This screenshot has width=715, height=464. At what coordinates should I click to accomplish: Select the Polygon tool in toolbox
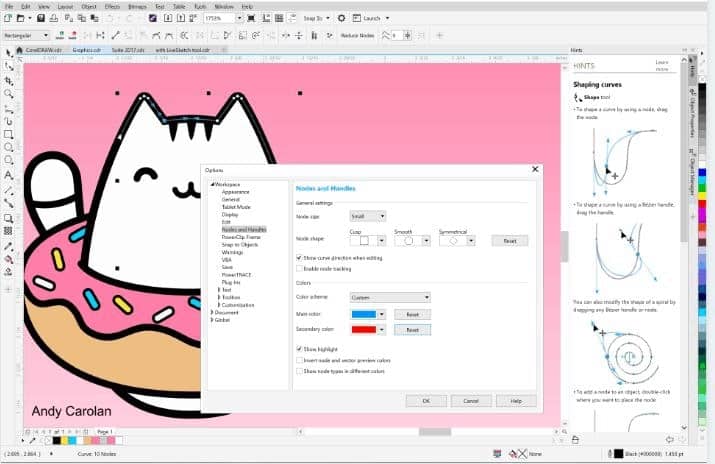click(x=9, y=160)
